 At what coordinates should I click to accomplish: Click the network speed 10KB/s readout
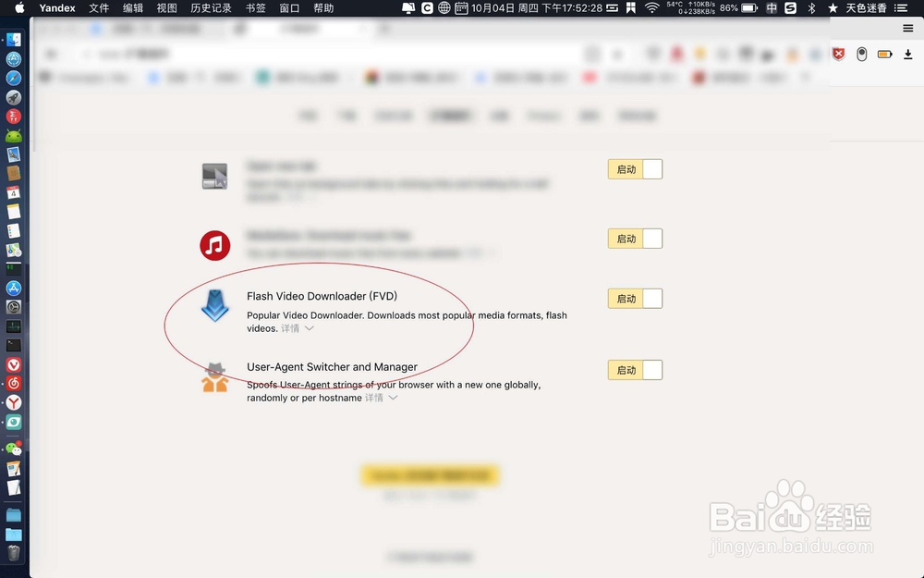[698, 7]
